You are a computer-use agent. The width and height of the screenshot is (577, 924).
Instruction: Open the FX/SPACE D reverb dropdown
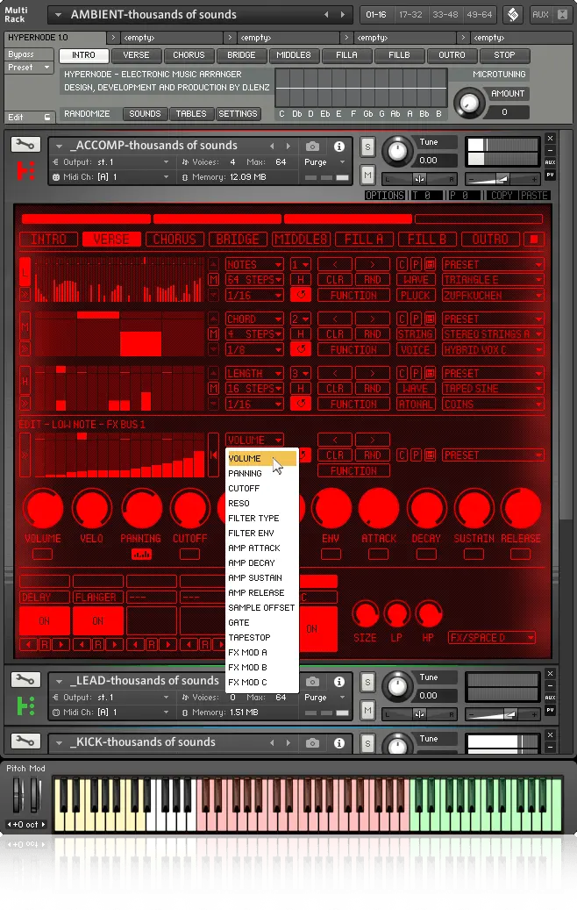click(x=492, y=638)
